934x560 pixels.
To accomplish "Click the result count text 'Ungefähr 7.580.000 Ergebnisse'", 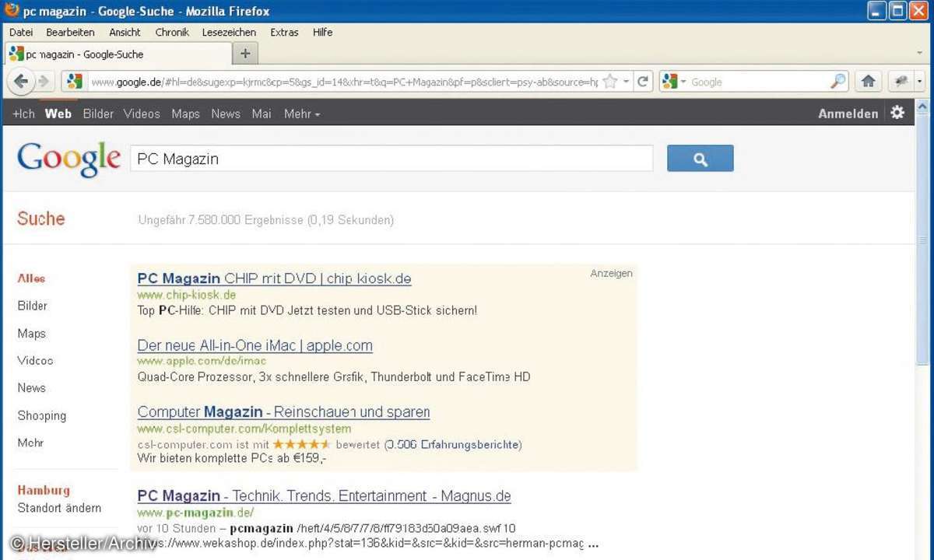I will (x=220, y=220).
